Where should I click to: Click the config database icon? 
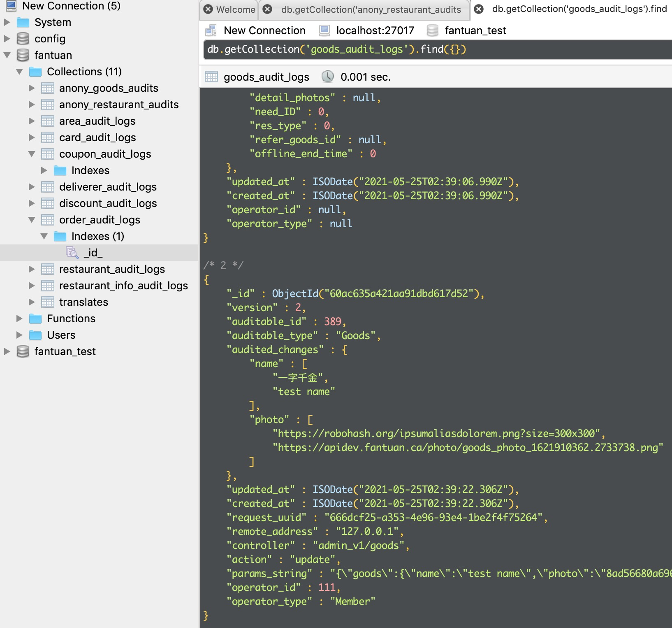pos(23,39)
